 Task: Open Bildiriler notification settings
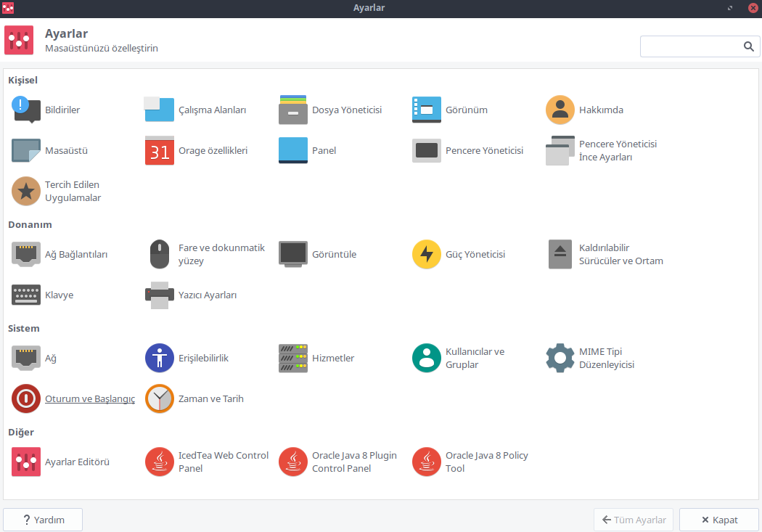pos(27,110)
